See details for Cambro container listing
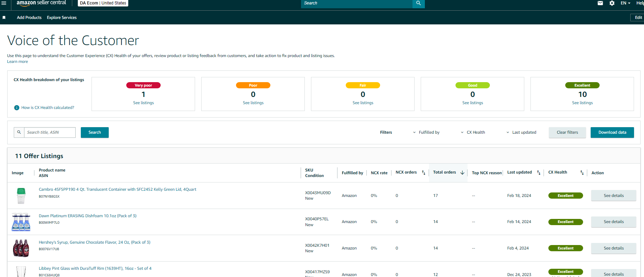 (x=614, y=196)
